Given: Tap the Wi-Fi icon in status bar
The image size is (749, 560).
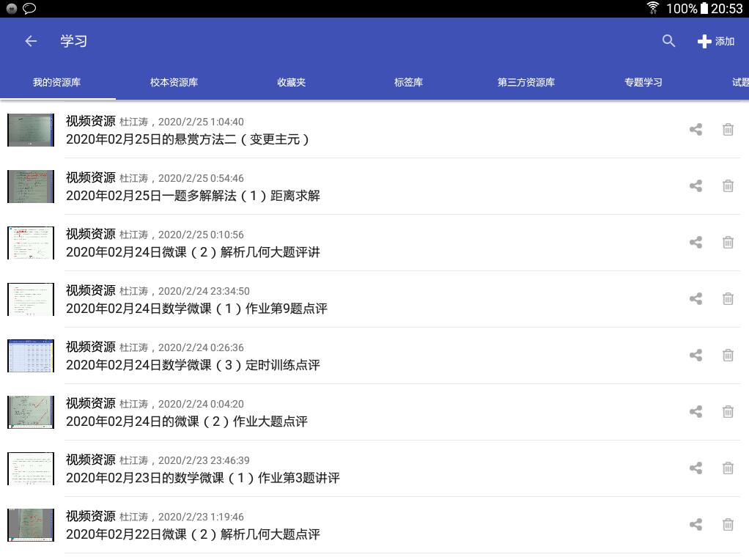Looking at the screenshot, I should pos(652,8).
